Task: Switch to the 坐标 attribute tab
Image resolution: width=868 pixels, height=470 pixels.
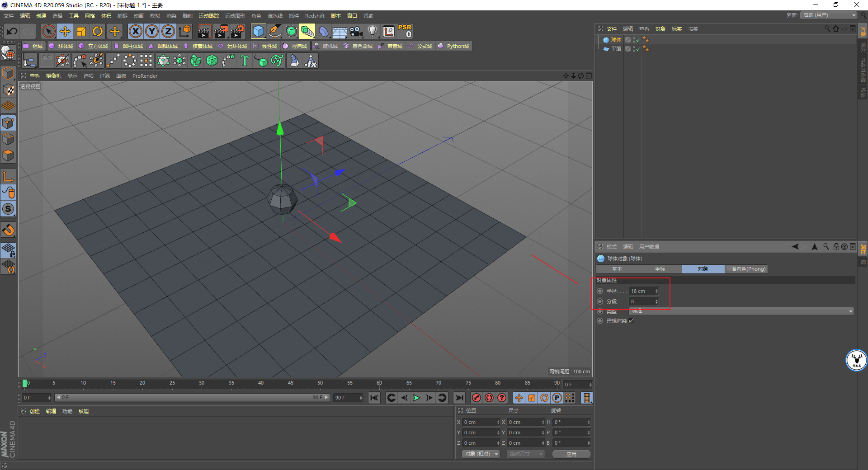Action: click(660, 269)
